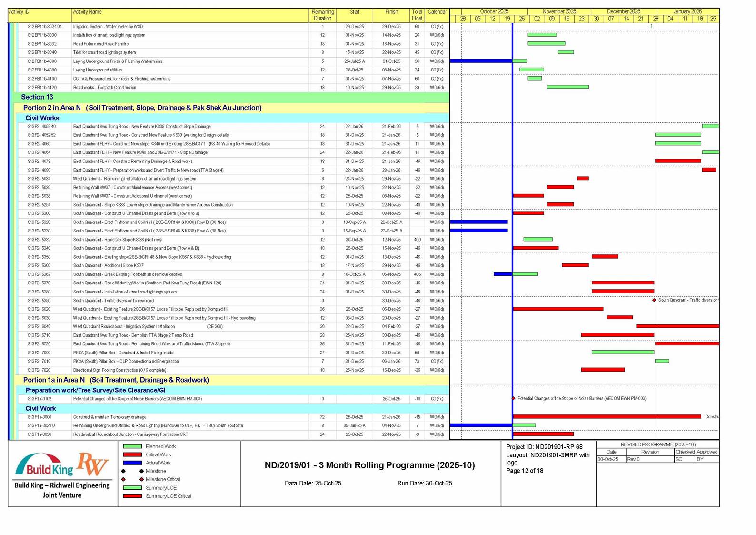
Task: Collapse the Section 13 group band
Action: (x=37, y=97)
